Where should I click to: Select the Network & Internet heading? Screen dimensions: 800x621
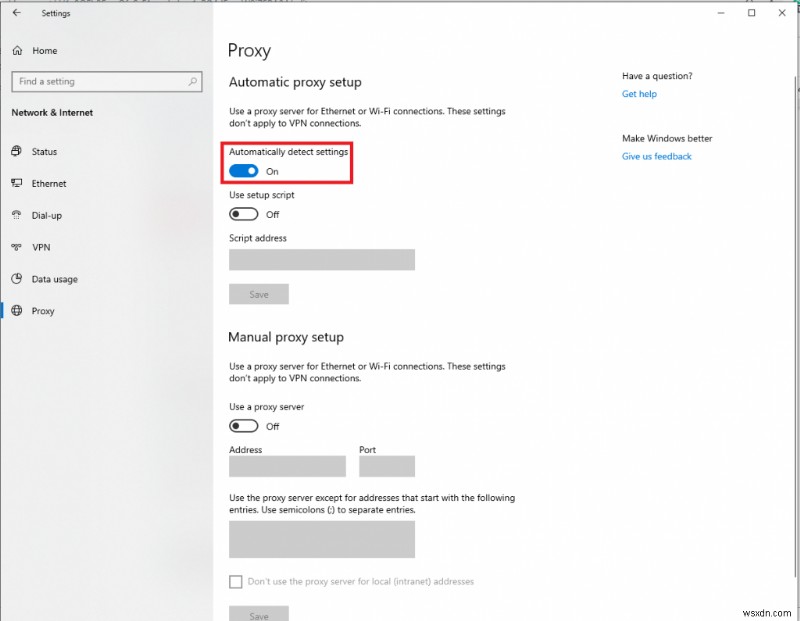pos(51,113)
